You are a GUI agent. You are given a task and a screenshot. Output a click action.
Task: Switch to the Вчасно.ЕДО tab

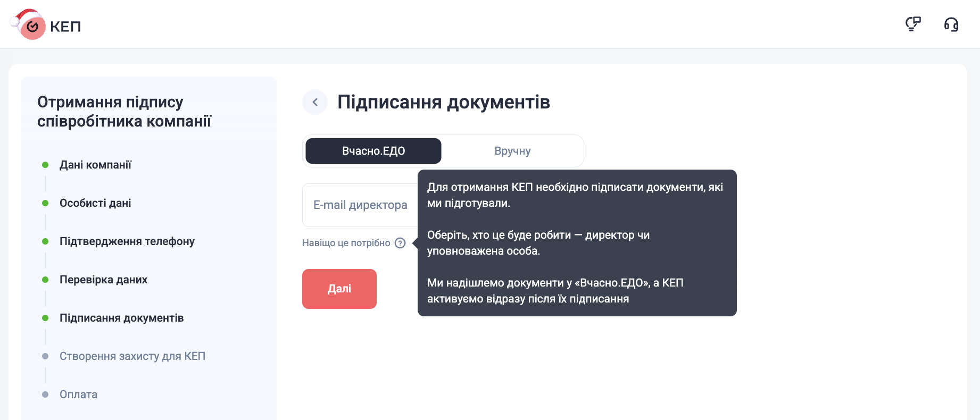(x=373, y=151)
